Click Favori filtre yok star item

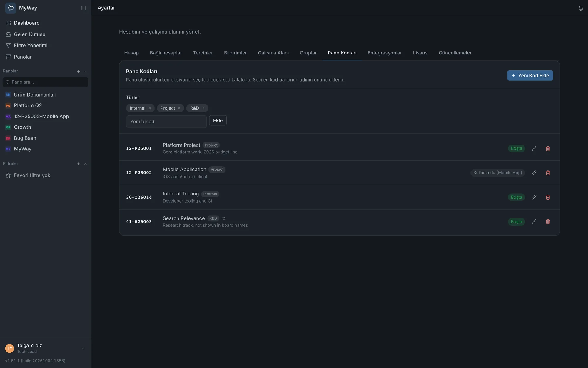tap(45, 175)
